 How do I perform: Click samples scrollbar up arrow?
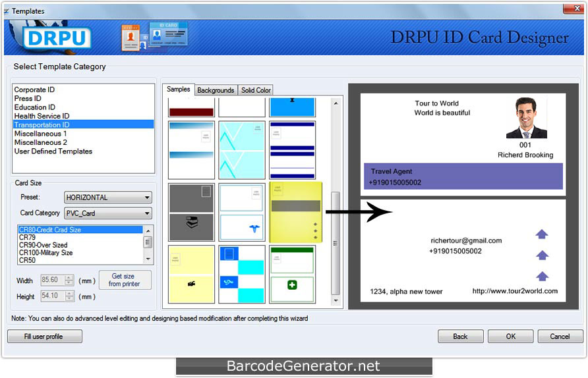[336, 103]
